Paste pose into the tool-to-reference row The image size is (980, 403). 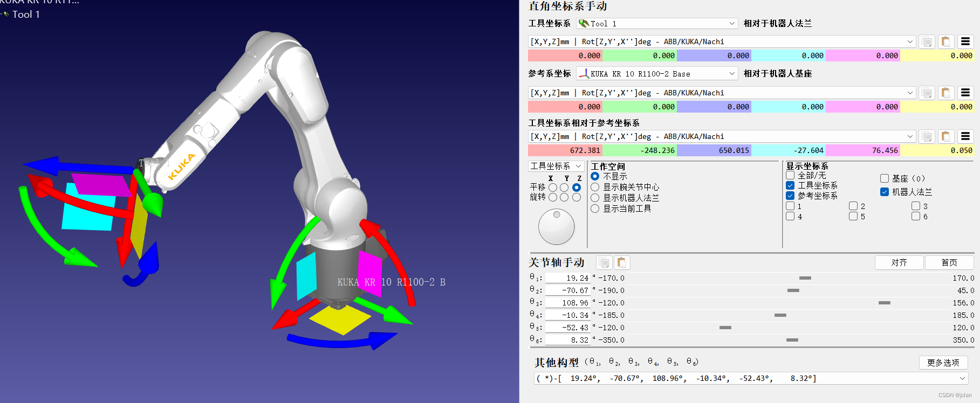(x=945, y=136)
